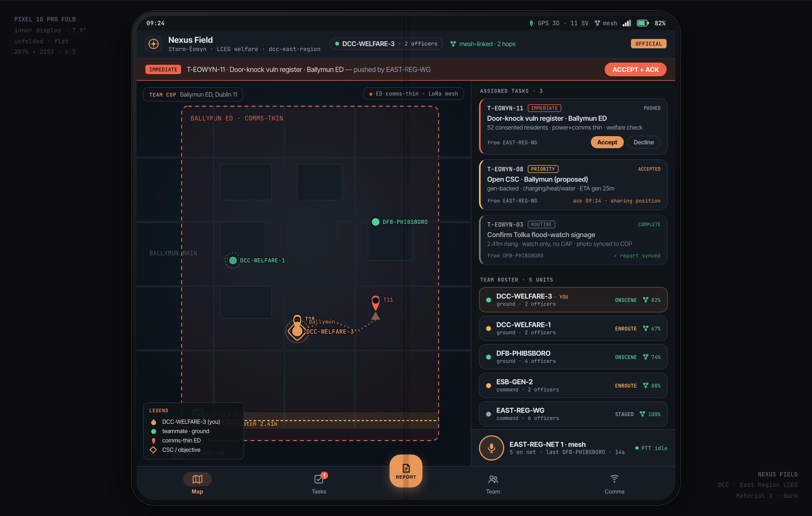The height and width of the screenshot is (516, 812).
Task: Switch to the Map tab
Action: coord(197,483)
